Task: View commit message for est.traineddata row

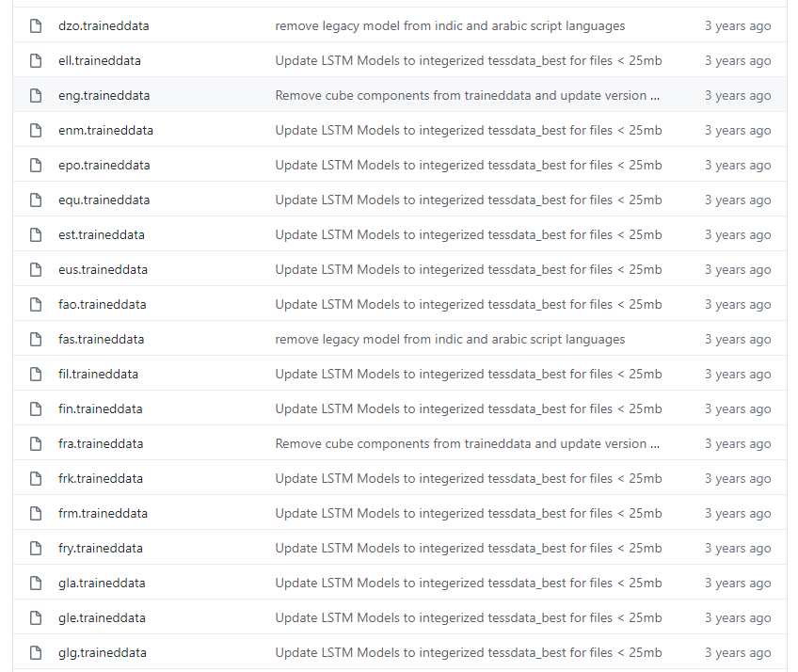Action: [x=469, y=234]
